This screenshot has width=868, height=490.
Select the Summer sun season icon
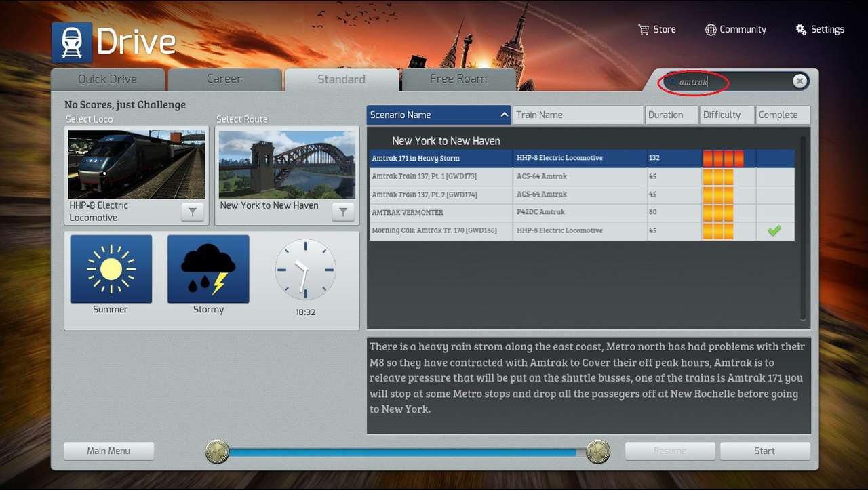click(111, 269)
